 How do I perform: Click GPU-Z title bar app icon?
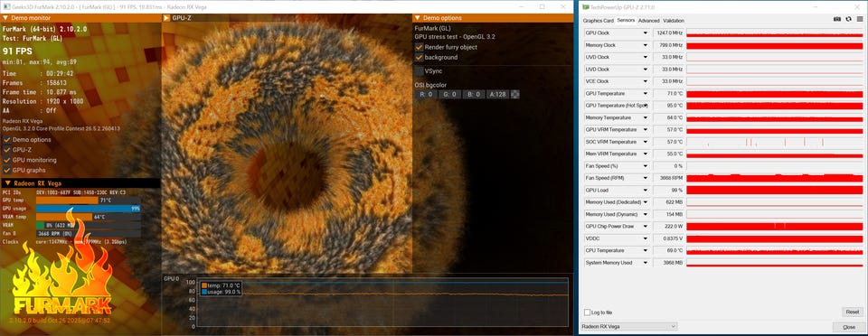point(585,6)
